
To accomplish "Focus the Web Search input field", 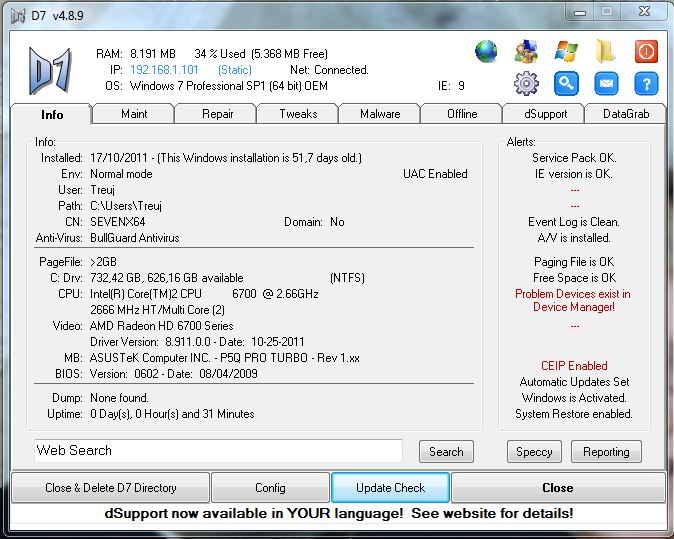I will (x=218, y=450).
